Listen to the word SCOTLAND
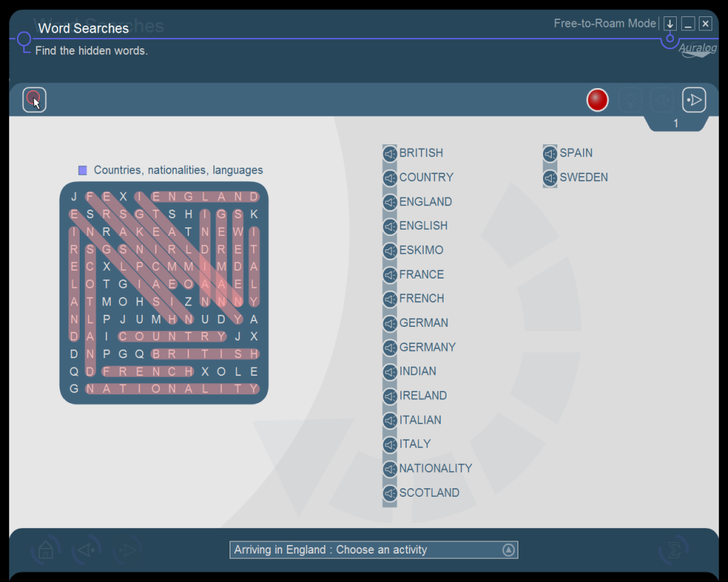 click(x=390, y=493)
